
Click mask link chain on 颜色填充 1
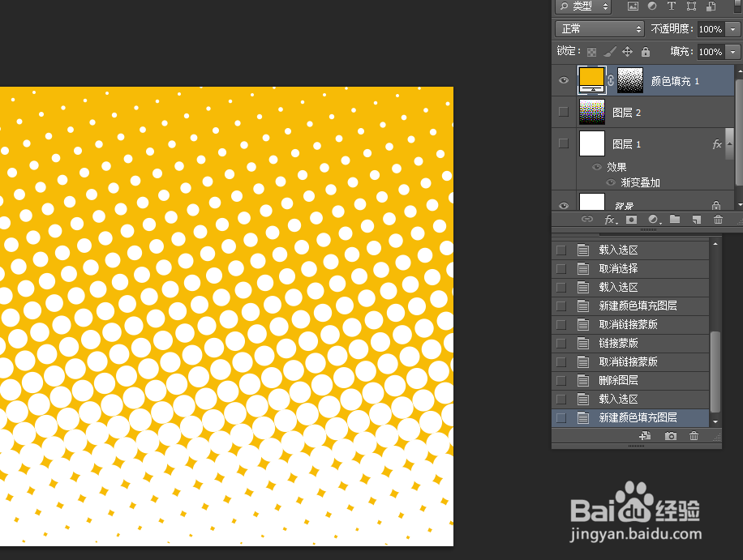[x=611, y=81]
